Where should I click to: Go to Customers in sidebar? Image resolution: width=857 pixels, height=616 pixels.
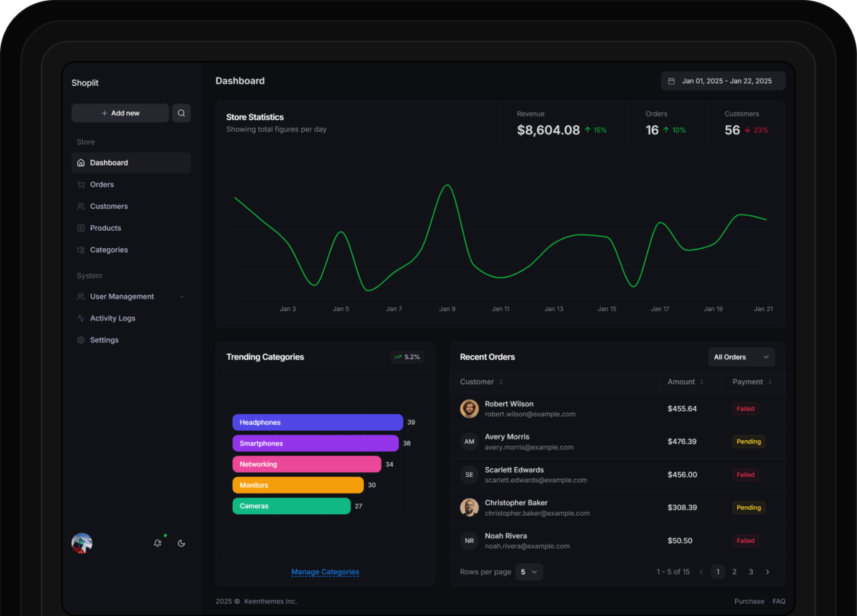[x=109, y=206]
